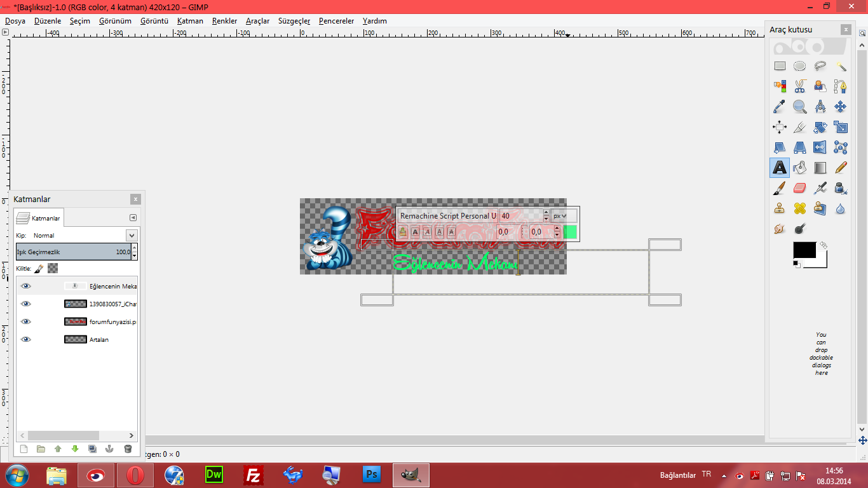This screenshot has width=868, height=488.
Task: Toggle lock pixels brush icon
Action: 39,269
